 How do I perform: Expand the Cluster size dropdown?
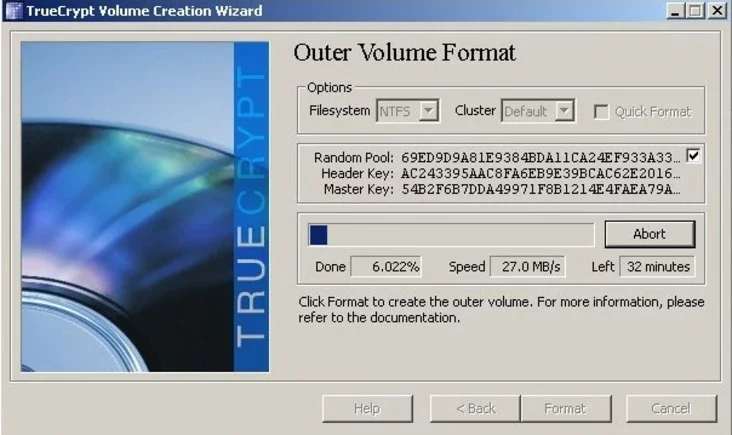[538, 111]
